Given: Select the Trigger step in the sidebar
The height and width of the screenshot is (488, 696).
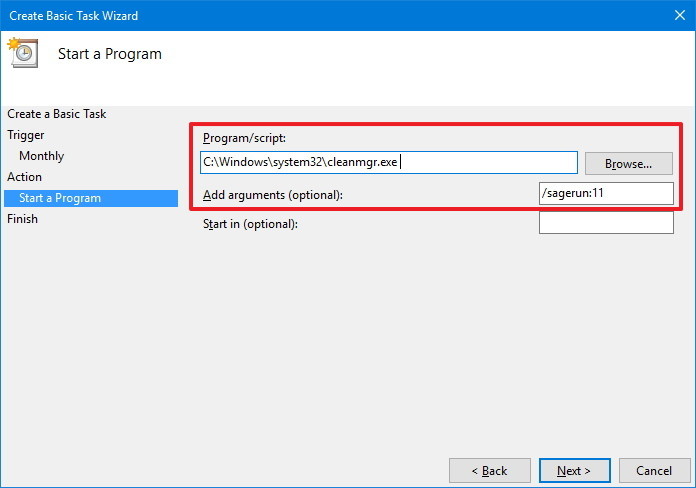Looking at the screenshot, I should 26,135.
